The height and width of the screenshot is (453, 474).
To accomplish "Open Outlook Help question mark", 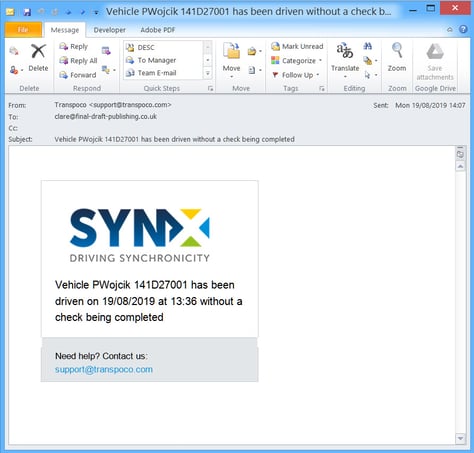I will coord(463,29).
